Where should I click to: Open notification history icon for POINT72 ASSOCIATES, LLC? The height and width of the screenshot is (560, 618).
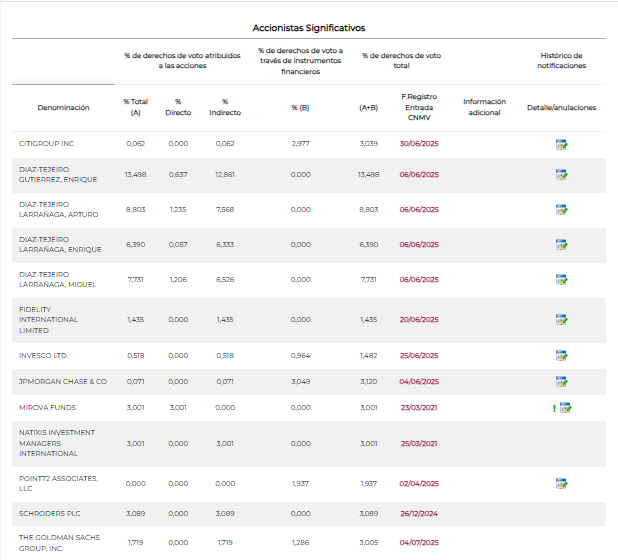point(561,483)
